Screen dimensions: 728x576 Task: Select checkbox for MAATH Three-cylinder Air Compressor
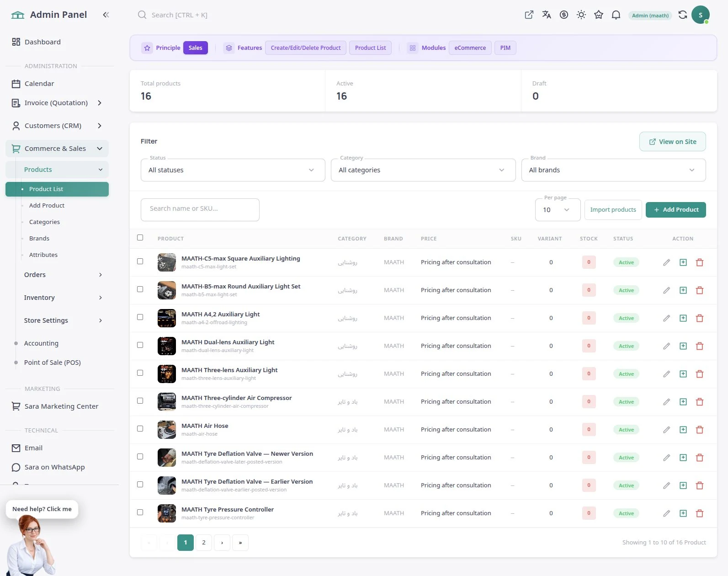[140, 401]
